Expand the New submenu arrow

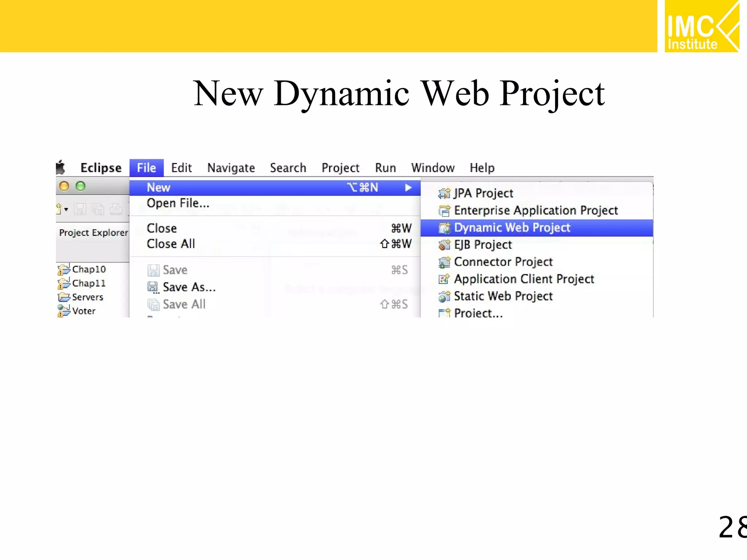point(408,187)
